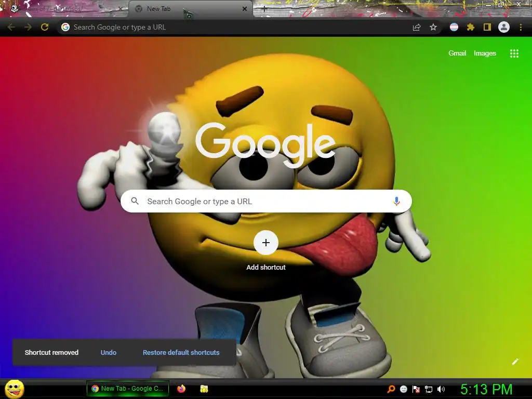Open the flag security tray icon
This screenshot has width=532, height=399.
coord(416,389)
